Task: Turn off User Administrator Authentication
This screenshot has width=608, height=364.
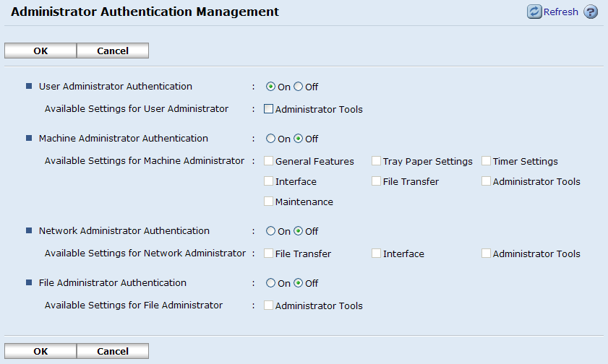Action: tap(298, 87)
